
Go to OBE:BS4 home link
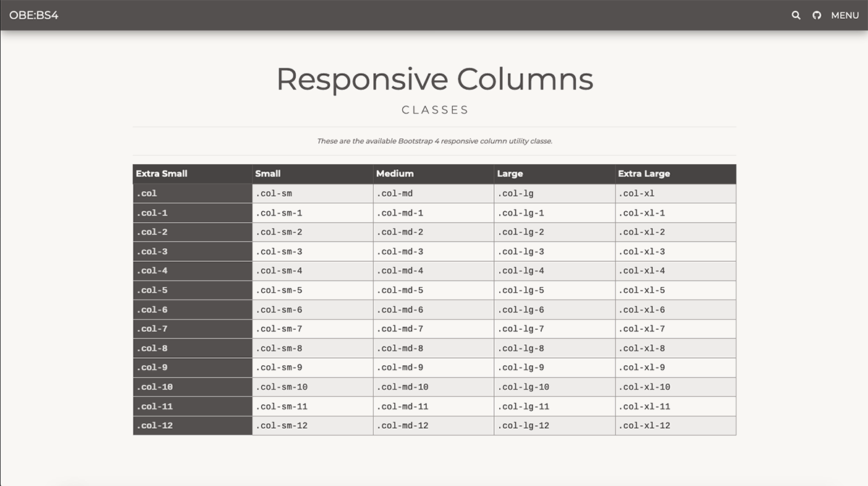34,15
